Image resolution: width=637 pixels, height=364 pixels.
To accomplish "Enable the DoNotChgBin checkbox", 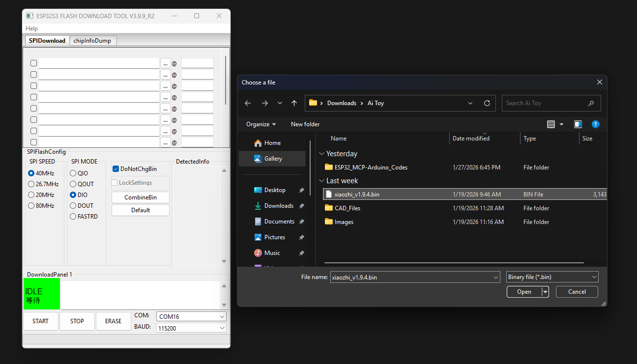I will click(116, 168).
